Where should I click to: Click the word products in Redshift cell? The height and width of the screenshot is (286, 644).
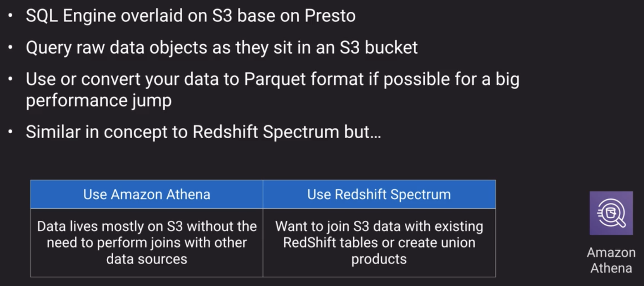(x=379, y=259)
